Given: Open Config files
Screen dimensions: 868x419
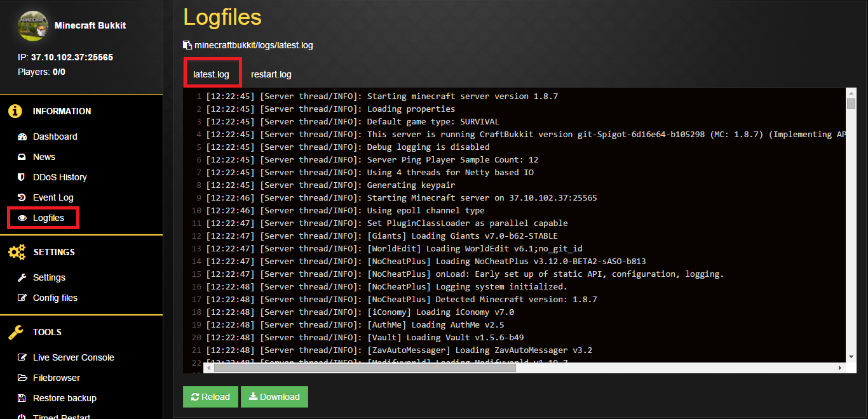Looking at the screenshot, I should click(55, 298).
